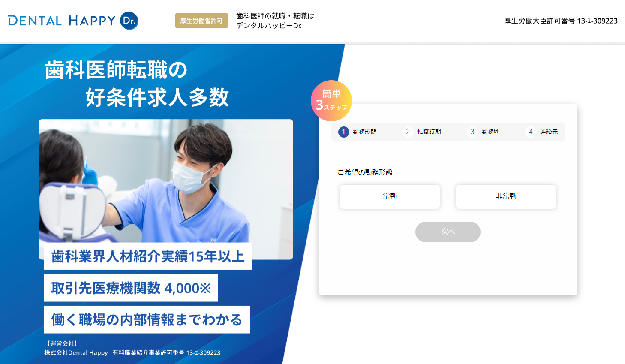
Task: Select step 2 number icon 転職時期
Action: point(408,132)
